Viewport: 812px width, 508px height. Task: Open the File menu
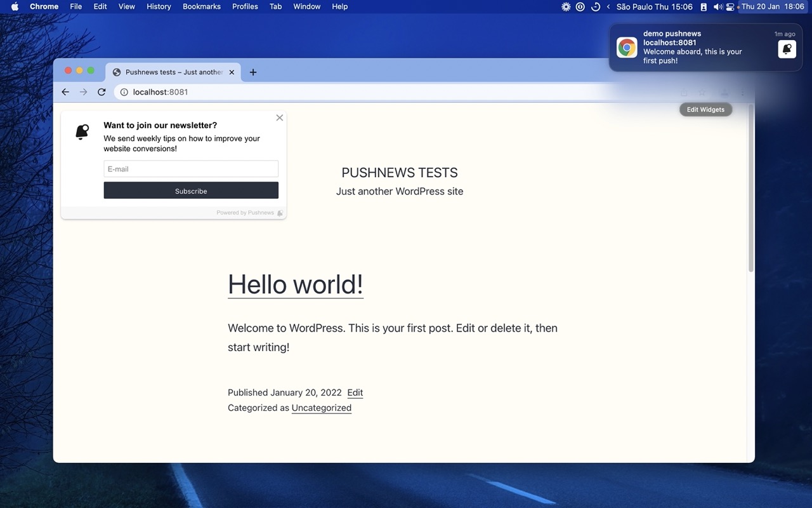point(76,6)
